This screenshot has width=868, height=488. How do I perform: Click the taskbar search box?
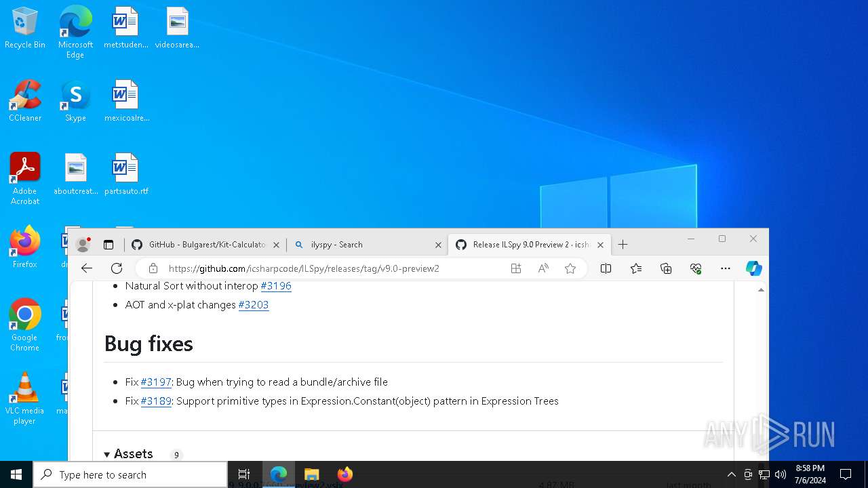130,474
